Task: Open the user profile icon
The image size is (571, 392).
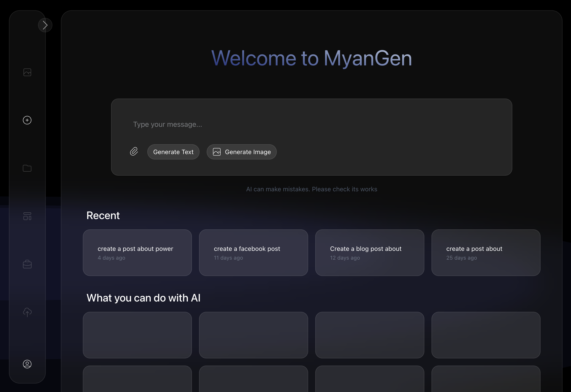Action: click(27, 364)
